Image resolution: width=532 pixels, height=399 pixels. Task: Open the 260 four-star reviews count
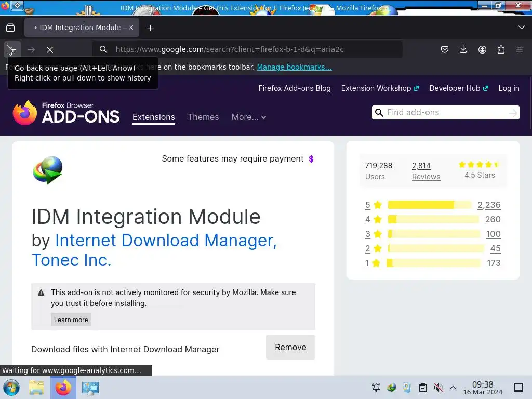(493, 220)
